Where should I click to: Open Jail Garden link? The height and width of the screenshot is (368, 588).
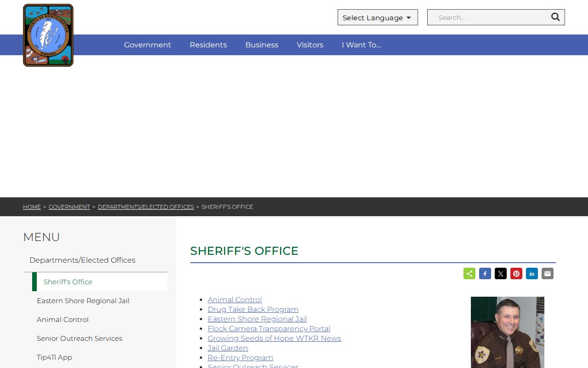click(228, 348)
